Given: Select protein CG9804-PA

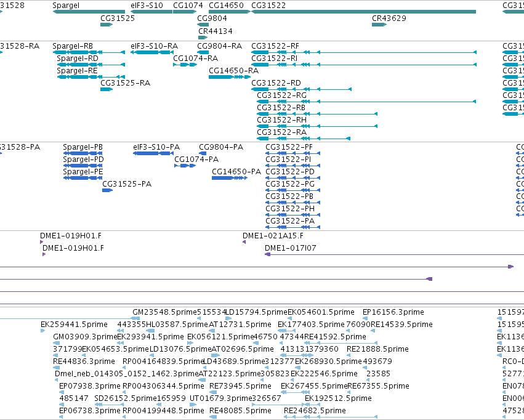Looking at the screenshot, I should point(221,147).
